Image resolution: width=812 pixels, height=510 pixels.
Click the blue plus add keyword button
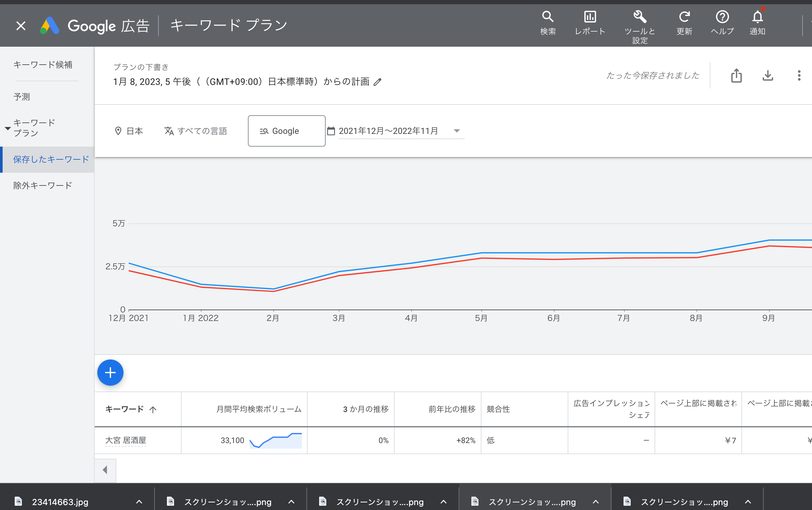(x=110, y=373)
